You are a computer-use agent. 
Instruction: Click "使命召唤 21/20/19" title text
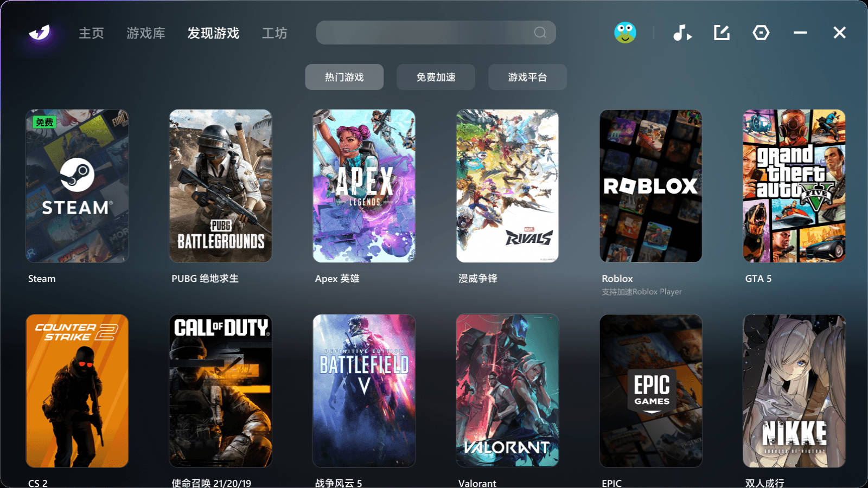coord(212,483)
